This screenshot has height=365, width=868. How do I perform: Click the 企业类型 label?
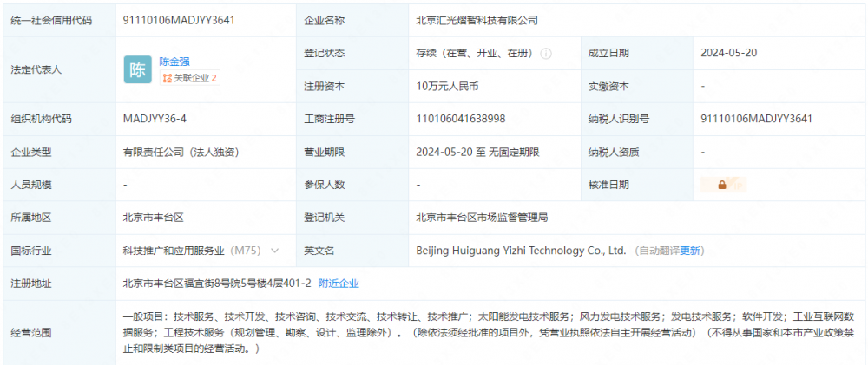pos(31,152)
